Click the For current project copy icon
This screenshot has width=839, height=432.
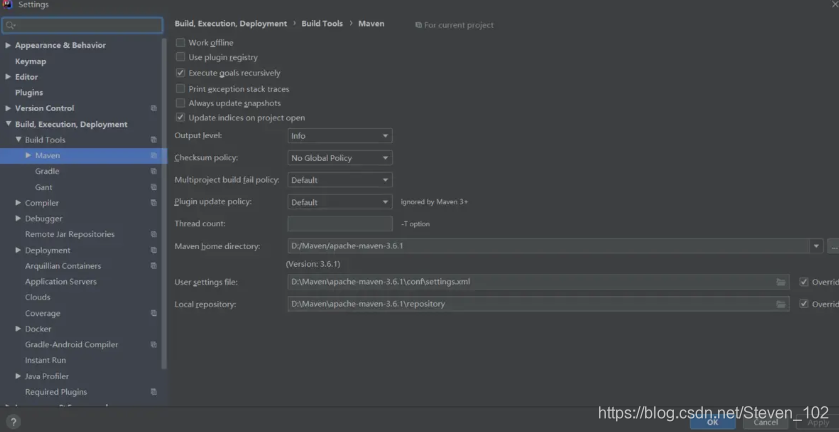(x=418, y=25)
